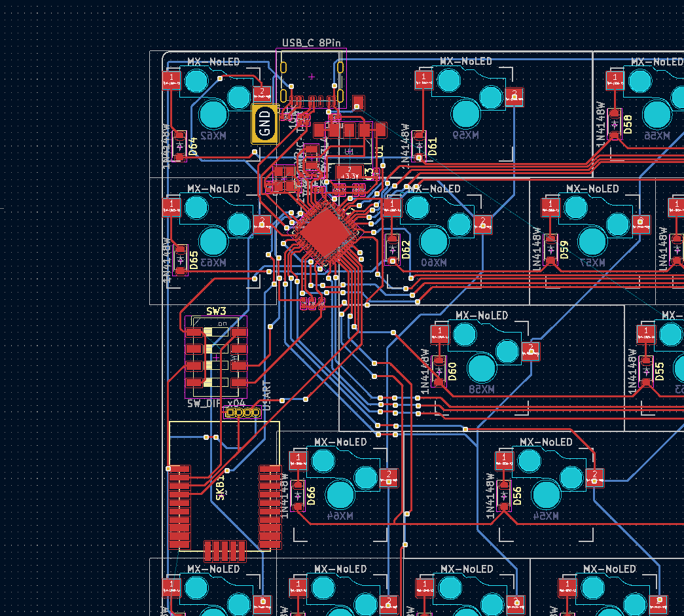The height and width of the screenshot is (616, 684).
Task: Select pad 2 of switch MX54
Action: (594, 477)
